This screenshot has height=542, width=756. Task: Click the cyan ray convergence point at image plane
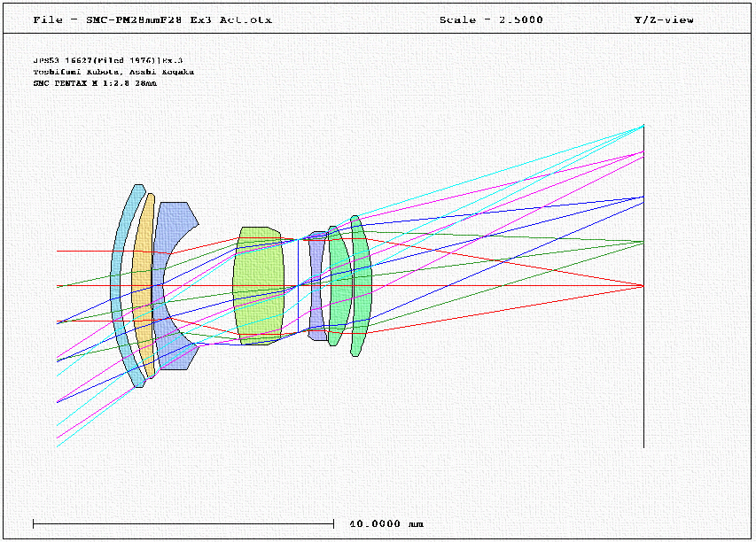click(643, 126)
